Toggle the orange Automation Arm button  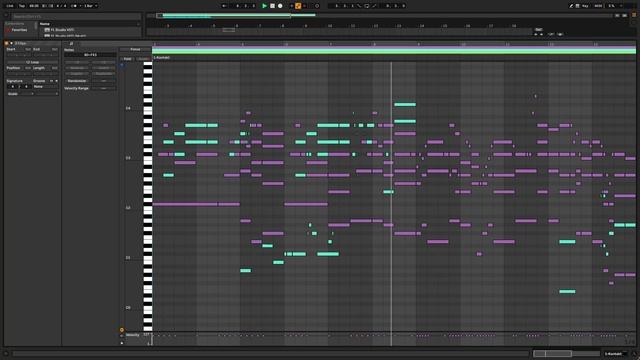point(298,6)
